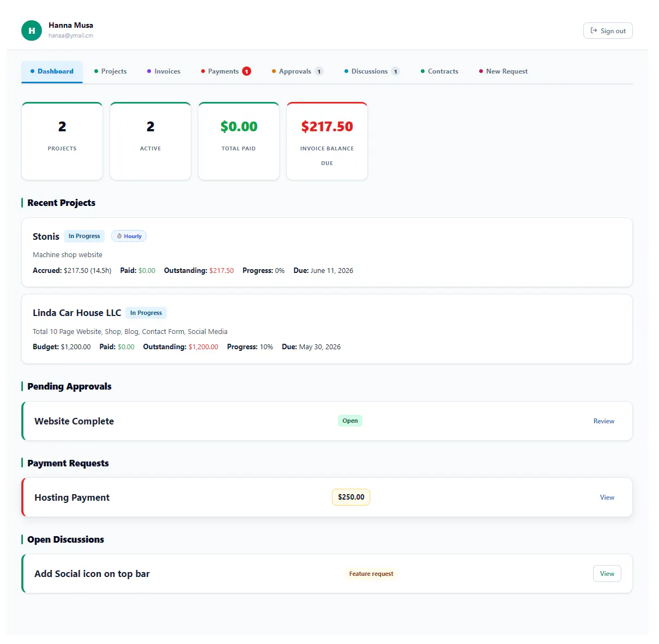Click the Total Paid stat card

coord(239,141)
